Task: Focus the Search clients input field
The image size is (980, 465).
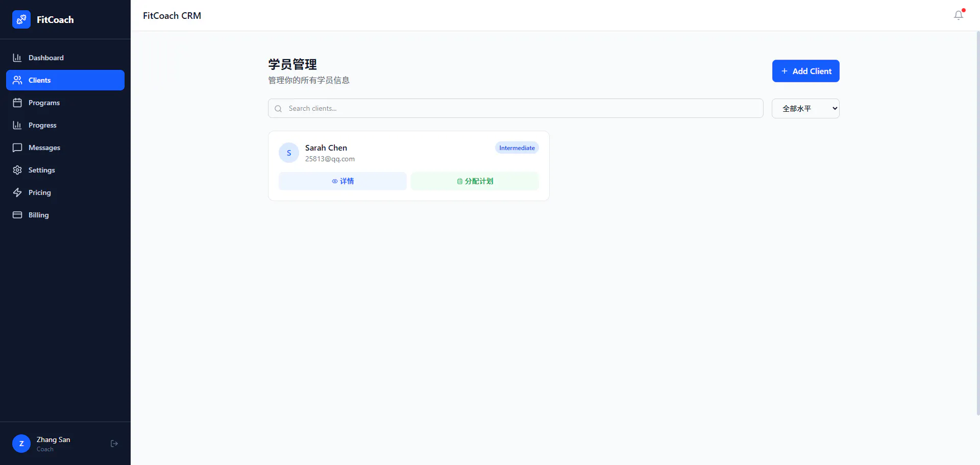Action: tap(516, 108)
